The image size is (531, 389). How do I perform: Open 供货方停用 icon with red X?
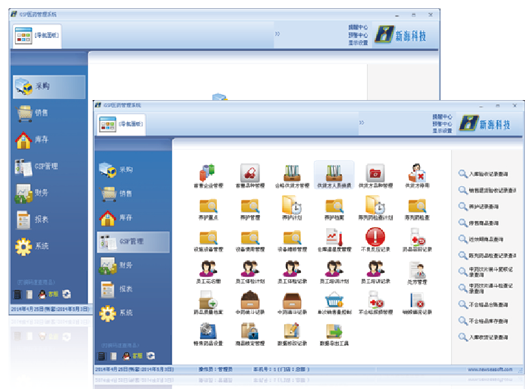pyautogui.click(x=417, y=175)
